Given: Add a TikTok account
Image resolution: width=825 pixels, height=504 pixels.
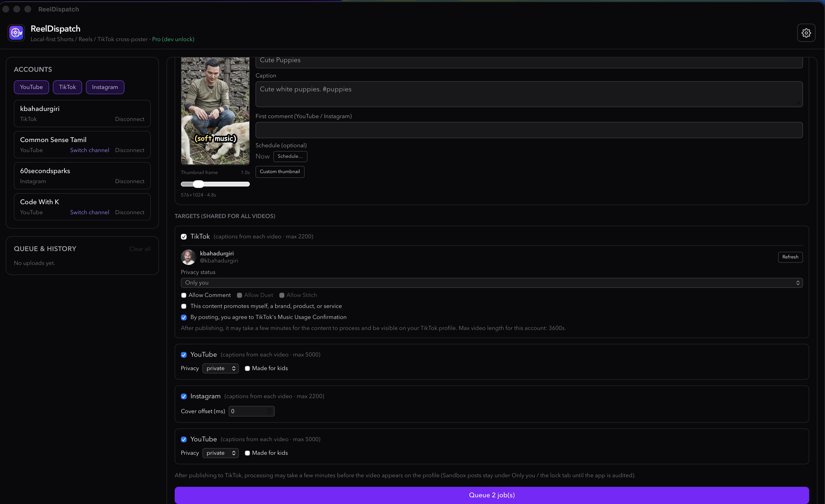Looking at the screenshot, I should (67, 87).
